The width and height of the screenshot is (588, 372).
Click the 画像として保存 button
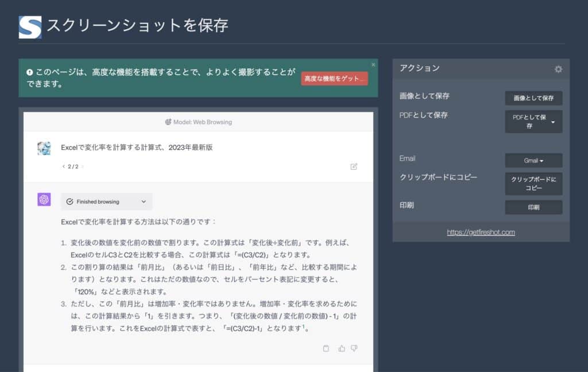point(533,98)
